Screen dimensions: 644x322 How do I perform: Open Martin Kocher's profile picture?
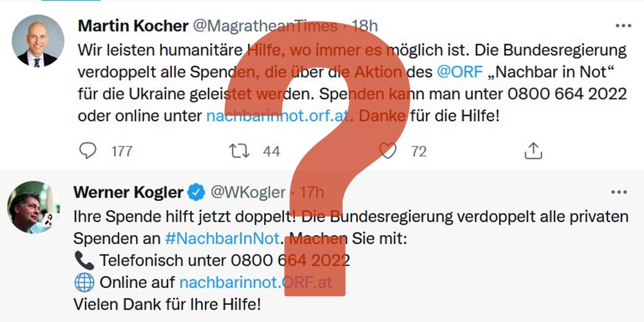pyautogui.click(x=38, y=41)
